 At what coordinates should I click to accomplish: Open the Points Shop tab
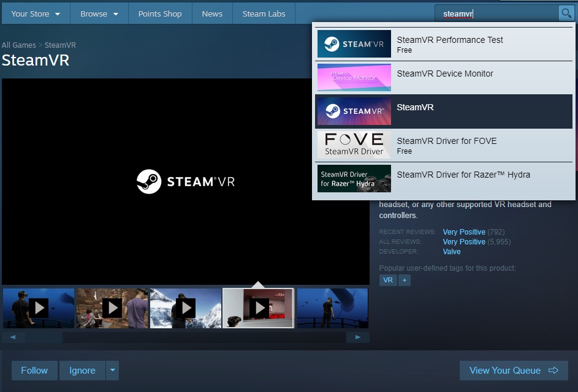(160, 13)
